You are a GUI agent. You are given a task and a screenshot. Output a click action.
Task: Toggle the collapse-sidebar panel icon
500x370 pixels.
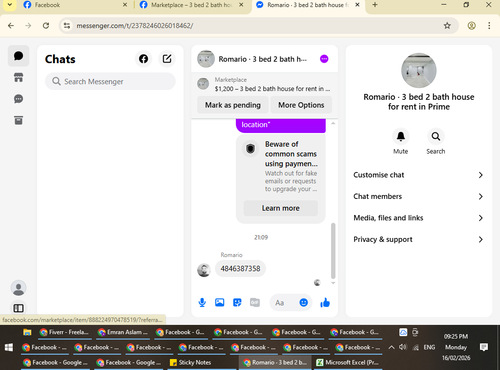[x=18, y=308]
